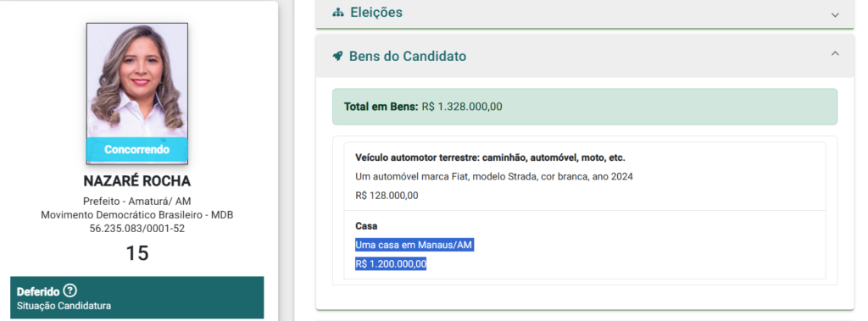Expand the Eleições section chevron

point(835,15)
